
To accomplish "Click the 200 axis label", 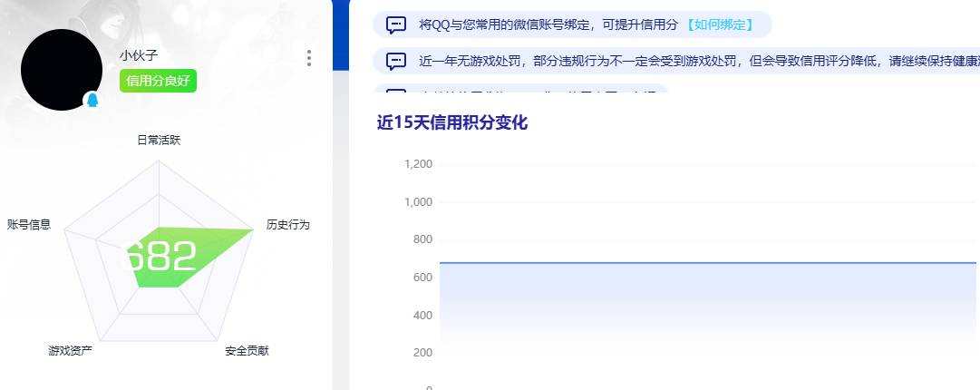I will [422, 353].
